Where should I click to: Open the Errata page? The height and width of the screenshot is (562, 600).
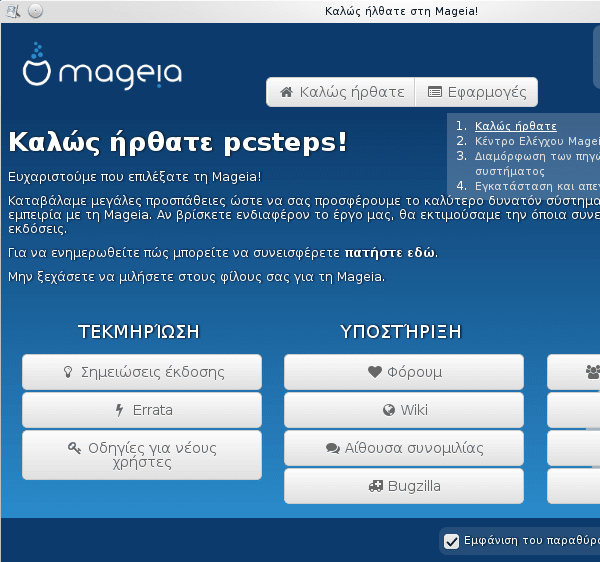[x=142, y=410]
